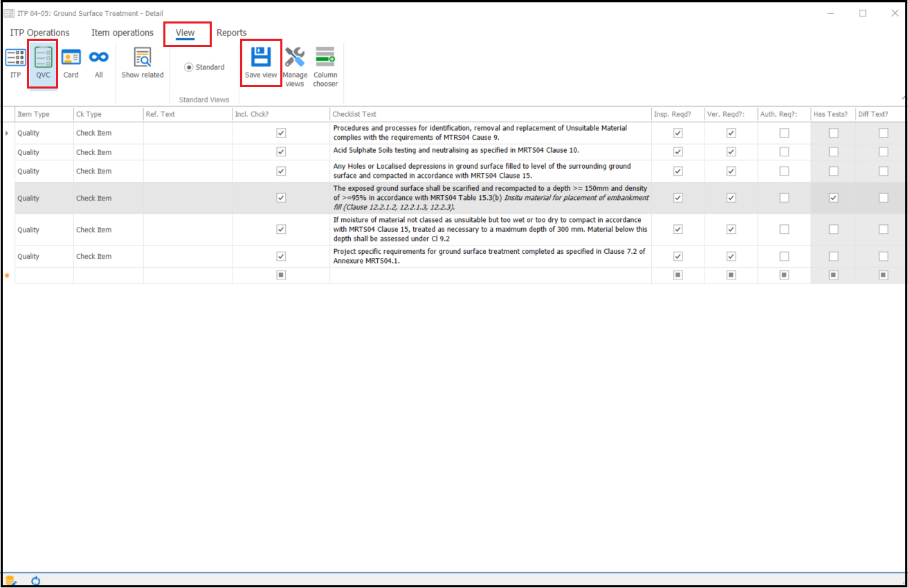The height and width of the screenshot is (588, 908).
Task: Open the Column chooser
Action: pos(325,59)
